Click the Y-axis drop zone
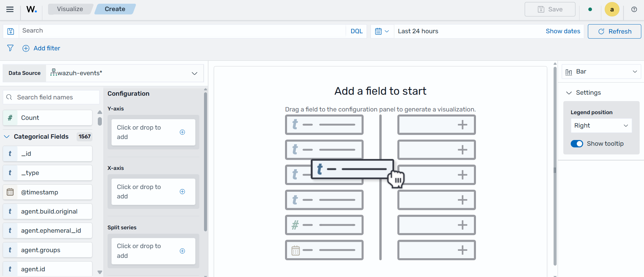 153,132
